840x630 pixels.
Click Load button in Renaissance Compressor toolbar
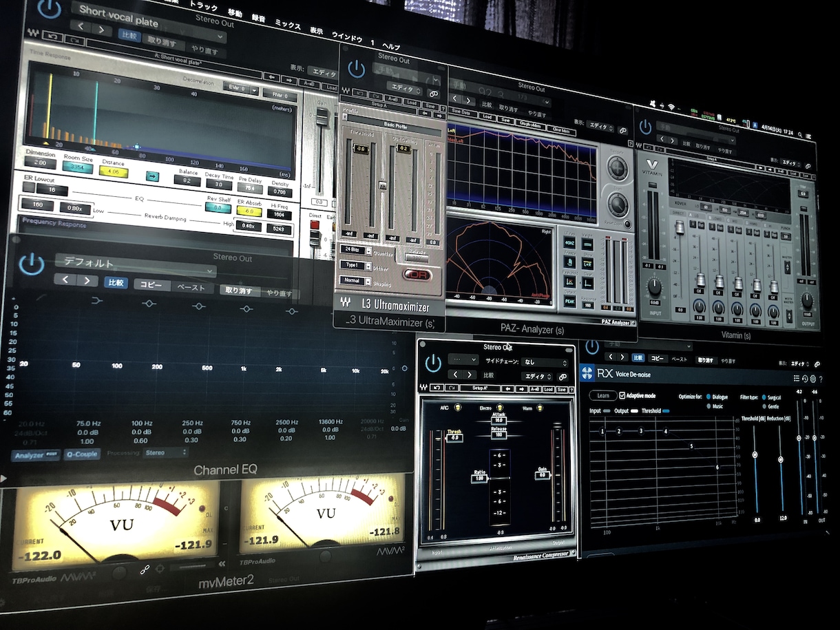548,390
